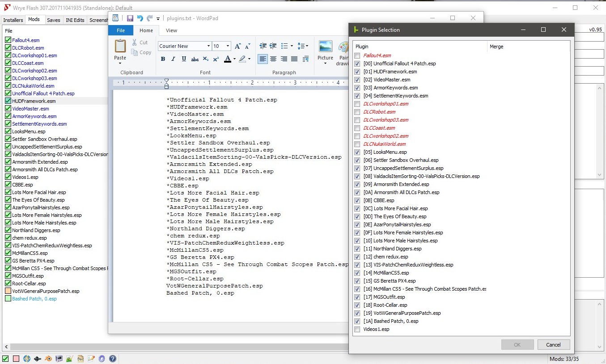The width and height of the screenshot is (606, 364).
Task: Click Copy in WordPad Clipboard group
Action: 141,52
